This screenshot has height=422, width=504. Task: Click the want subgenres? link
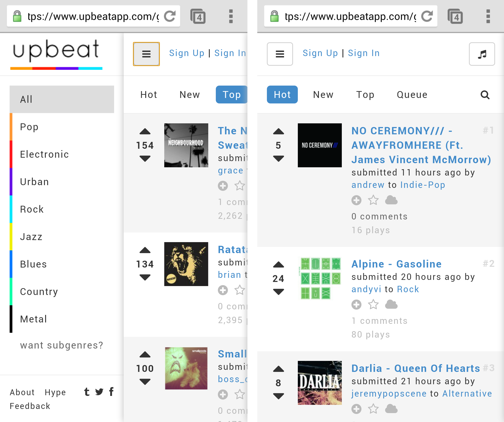pos(62,345)
